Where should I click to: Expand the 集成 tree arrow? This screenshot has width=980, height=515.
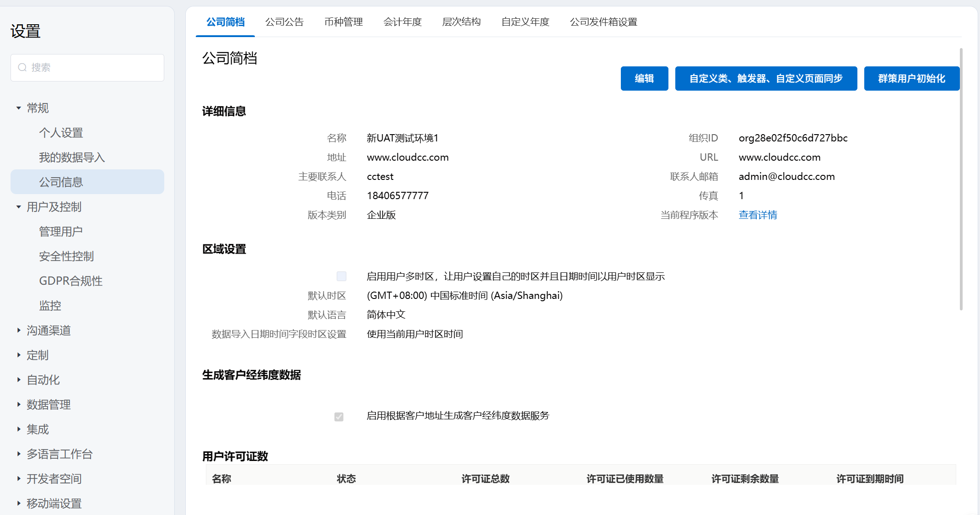click(x=19, y=429)
